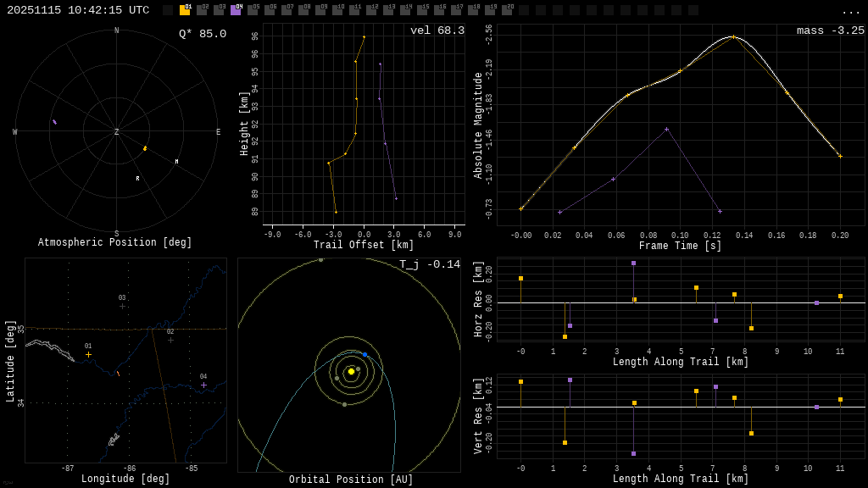Image resolution: width=868 pixels, height=488 pixels.
Task: Click the vel 68.3 label
Action: point(437,31)
